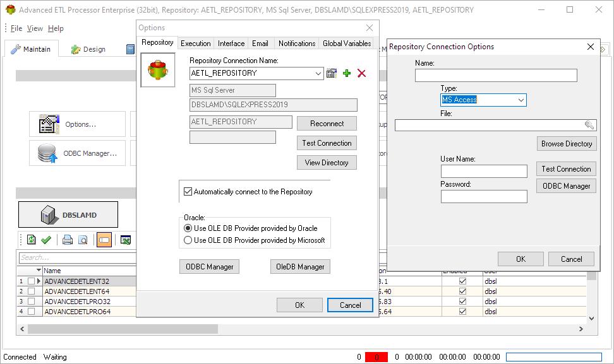This screenshot has height=364, width=614.
Task: Click the Design tab puzzle icon
Action: tap(76, 49)
